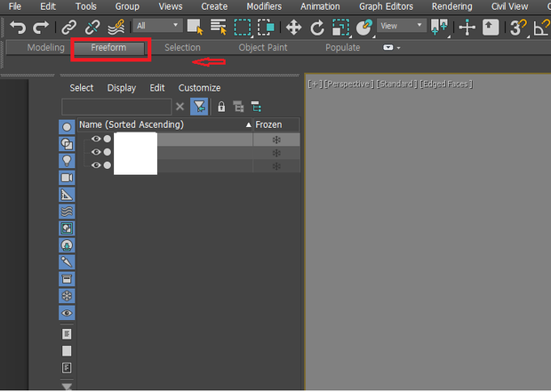Toggle Display Geometry filter in Scene Explorer
551x392 pixels.
(67, 126)
